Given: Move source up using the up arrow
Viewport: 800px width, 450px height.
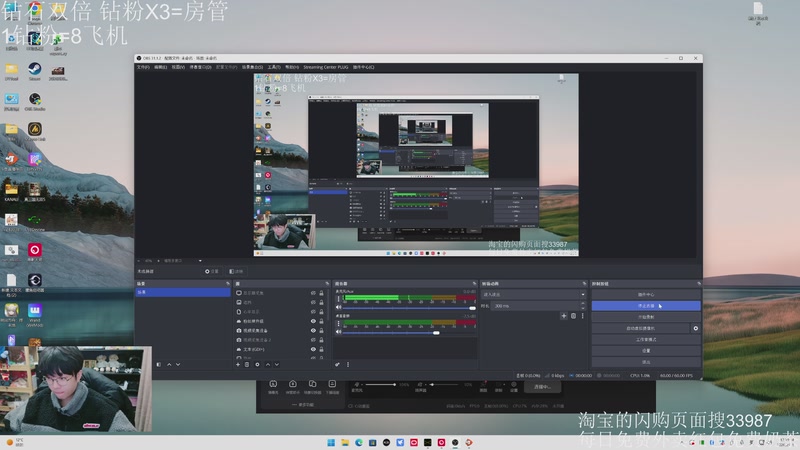Looking at the screenshot, I should point(268,365).
